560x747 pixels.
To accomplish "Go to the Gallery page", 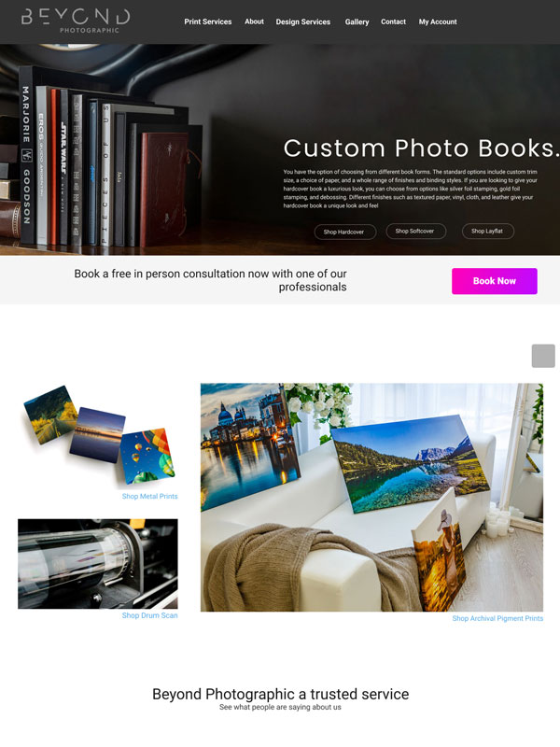I will click(x=357, y=21).
